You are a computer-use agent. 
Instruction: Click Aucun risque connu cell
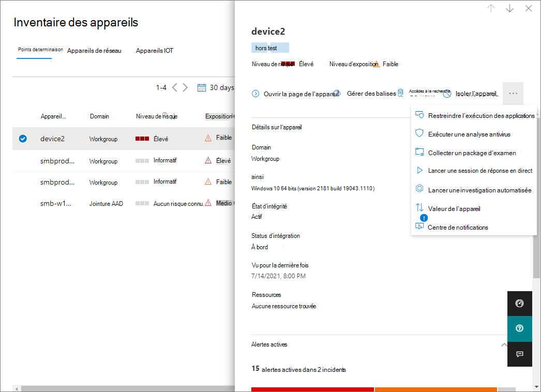pyautogui.click(x=178, y=204)
